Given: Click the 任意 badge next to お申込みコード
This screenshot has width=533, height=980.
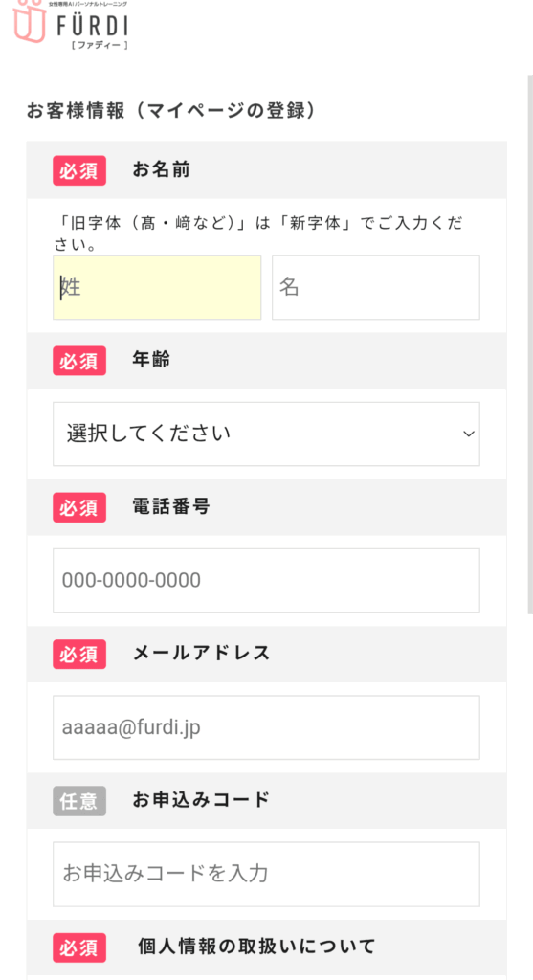Looking at the screenshot, I should (79, 801).
